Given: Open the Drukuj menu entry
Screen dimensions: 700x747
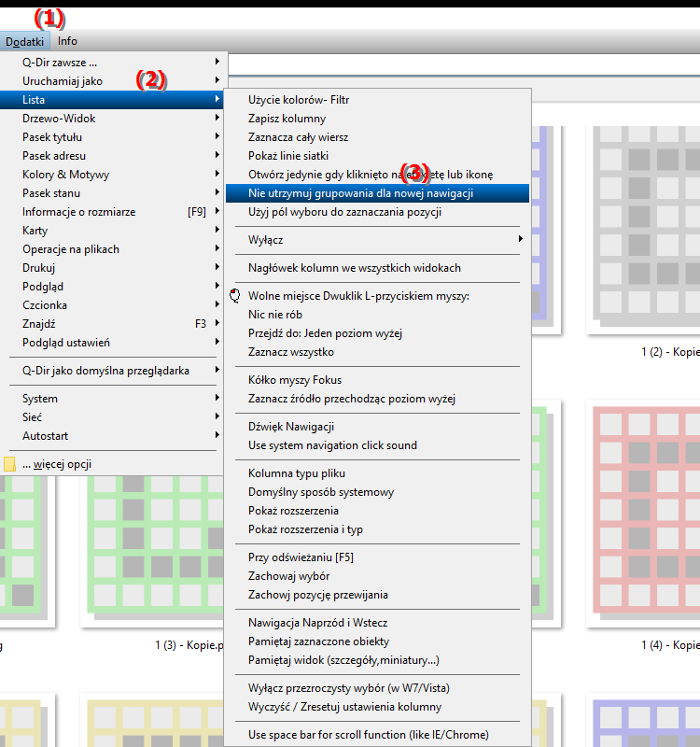Looking at the screenshot, I should point(113,268).
